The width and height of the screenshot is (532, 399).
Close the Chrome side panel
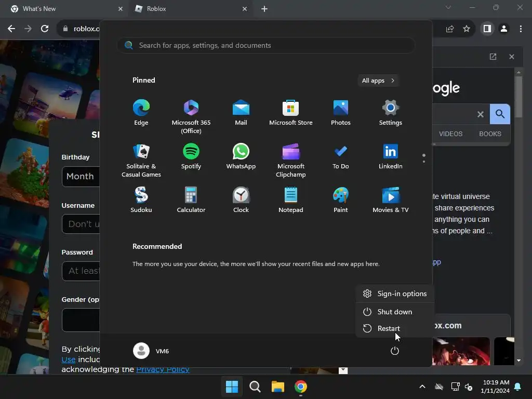pos(512,57)
